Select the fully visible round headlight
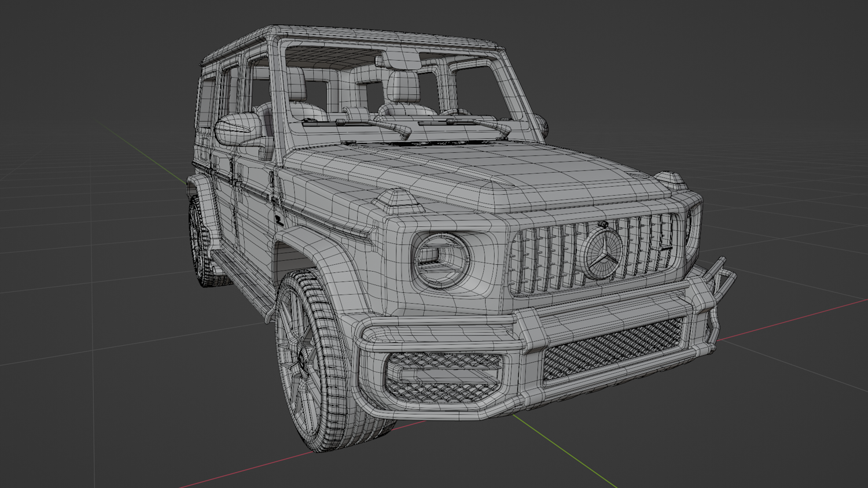This screenshot has width=868, height=488. pyautogui.click(x=441, y=260)
